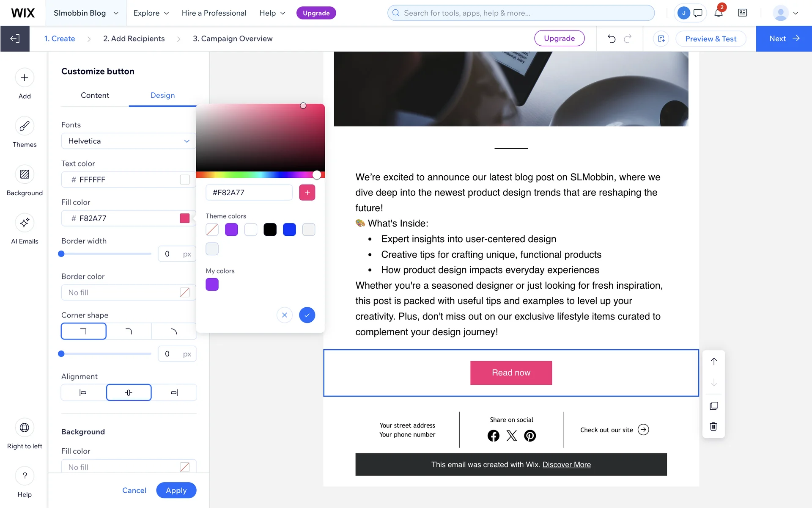Select right alignment option

click(x=174, y=392)
